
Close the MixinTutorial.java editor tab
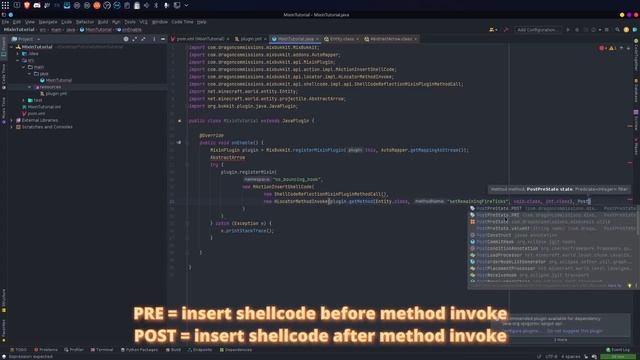pyautogui.click(x=317, y=39)
